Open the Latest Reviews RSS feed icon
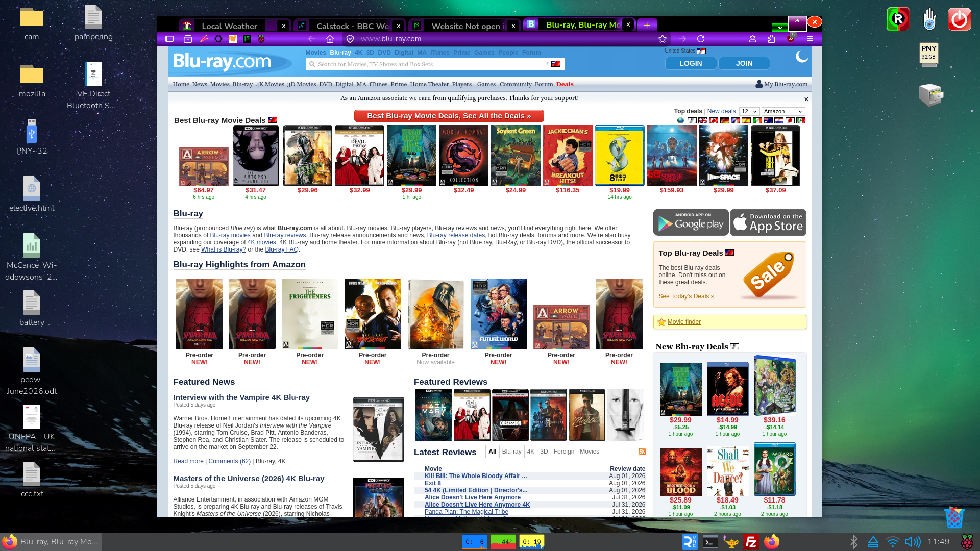980x551 pixels. coord(642,452)
